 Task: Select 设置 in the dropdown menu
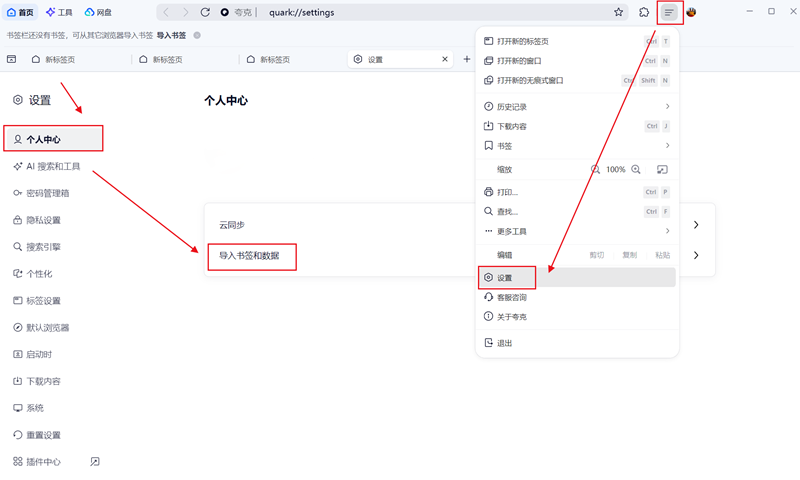[577, 277]
